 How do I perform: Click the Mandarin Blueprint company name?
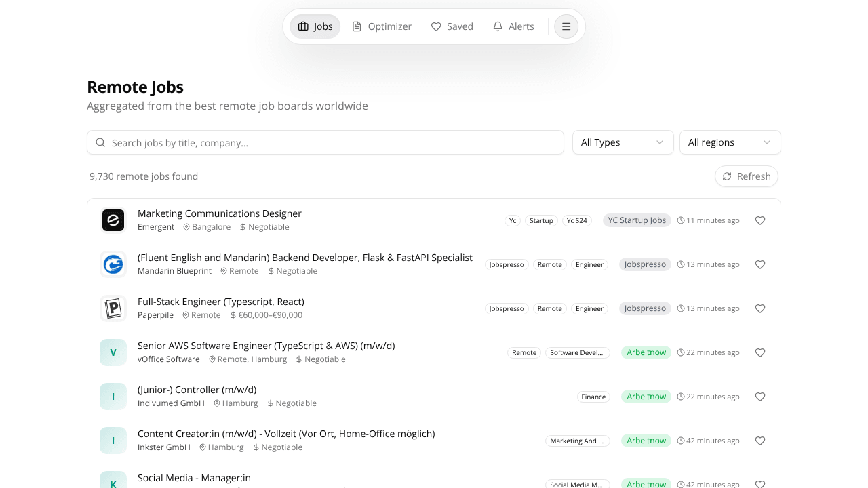[175, 271]
